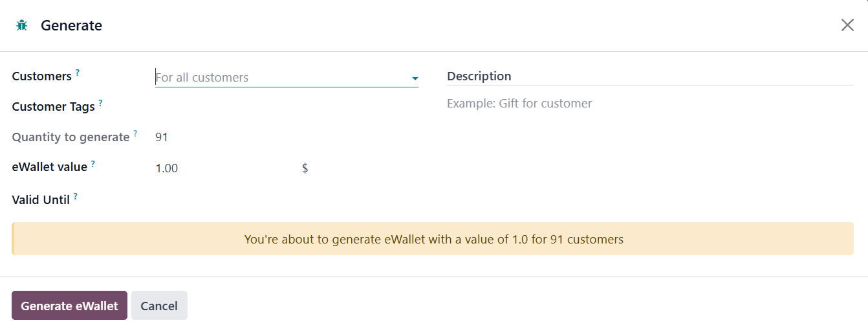Click the Customer Tags label
This screenshot has height=329, width=868.
coord(53,107)
